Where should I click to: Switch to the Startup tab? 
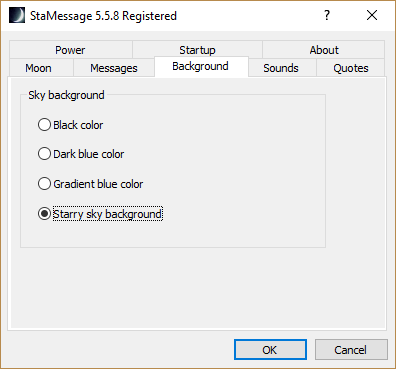click(x=197, y=50)
